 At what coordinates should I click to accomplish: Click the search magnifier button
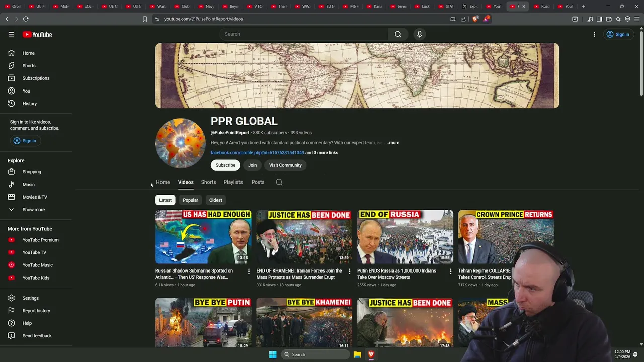point(398,34)
